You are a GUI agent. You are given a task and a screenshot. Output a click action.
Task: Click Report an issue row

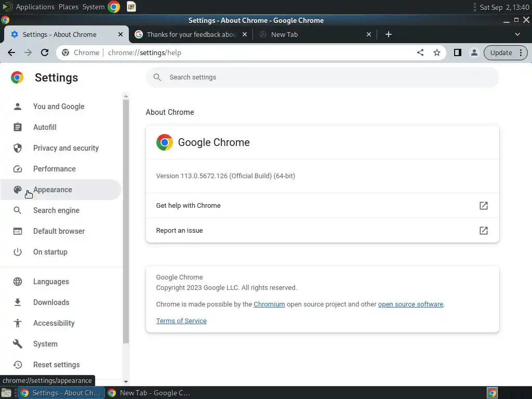coord(322,231)
